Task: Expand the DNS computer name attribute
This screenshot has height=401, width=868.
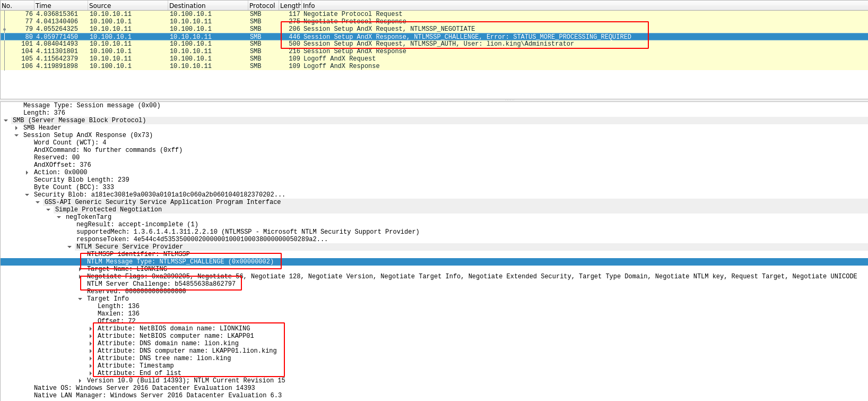Action: point(91,351)
